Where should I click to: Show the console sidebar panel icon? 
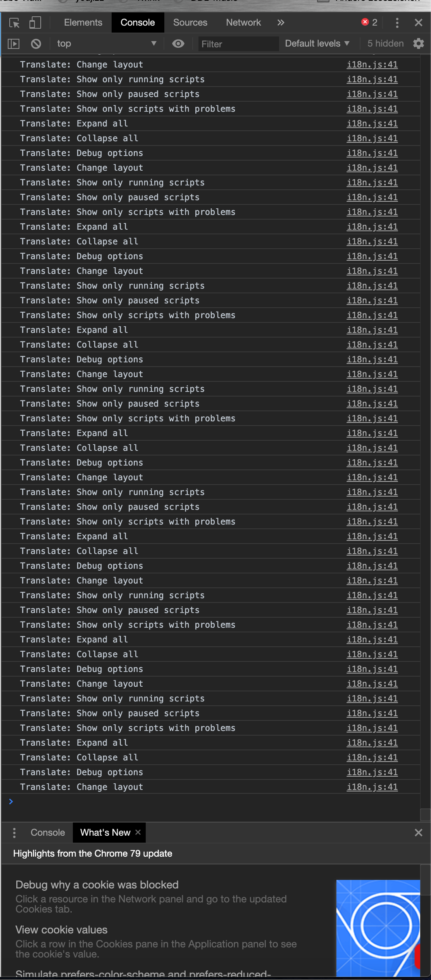coord(14,44)
